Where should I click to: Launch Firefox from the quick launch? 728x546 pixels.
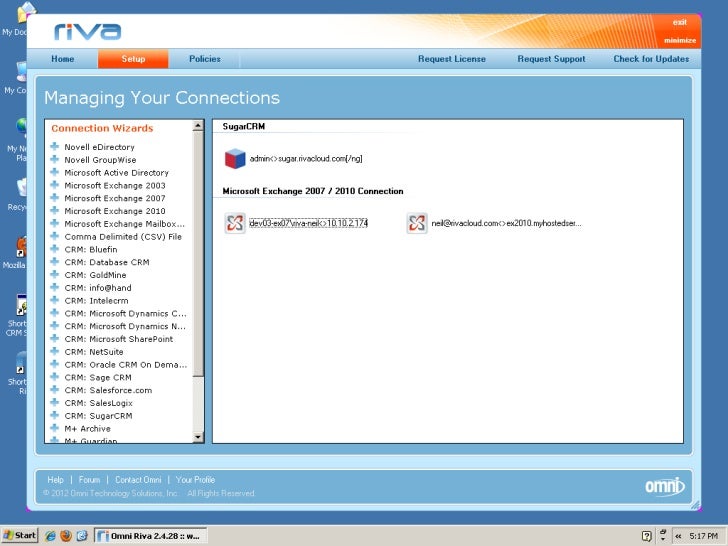(x=66, y=536)
